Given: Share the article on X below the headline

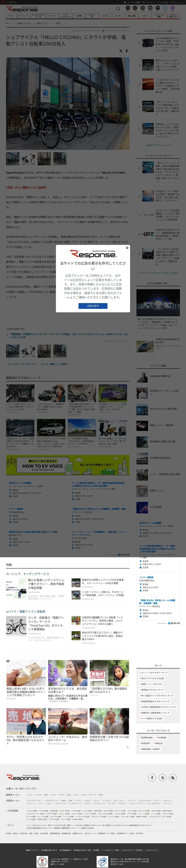Looking at the screenshot, I should click(121, 51).
